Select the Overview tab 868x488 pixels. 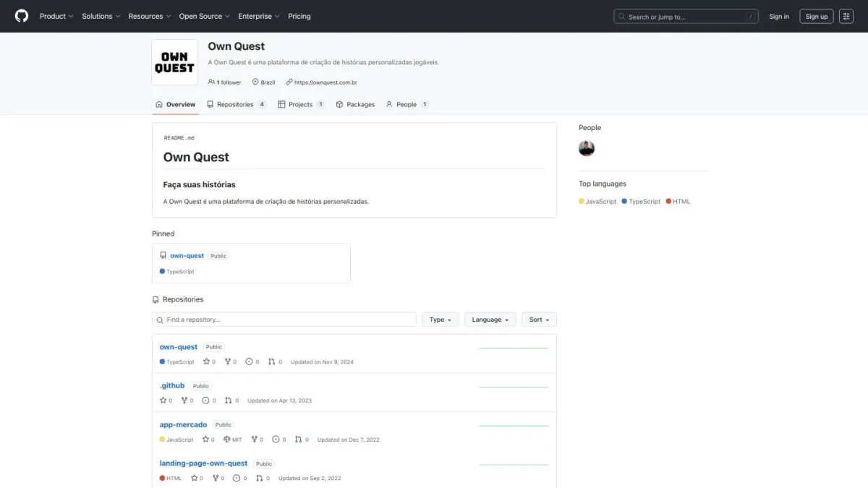176,104
